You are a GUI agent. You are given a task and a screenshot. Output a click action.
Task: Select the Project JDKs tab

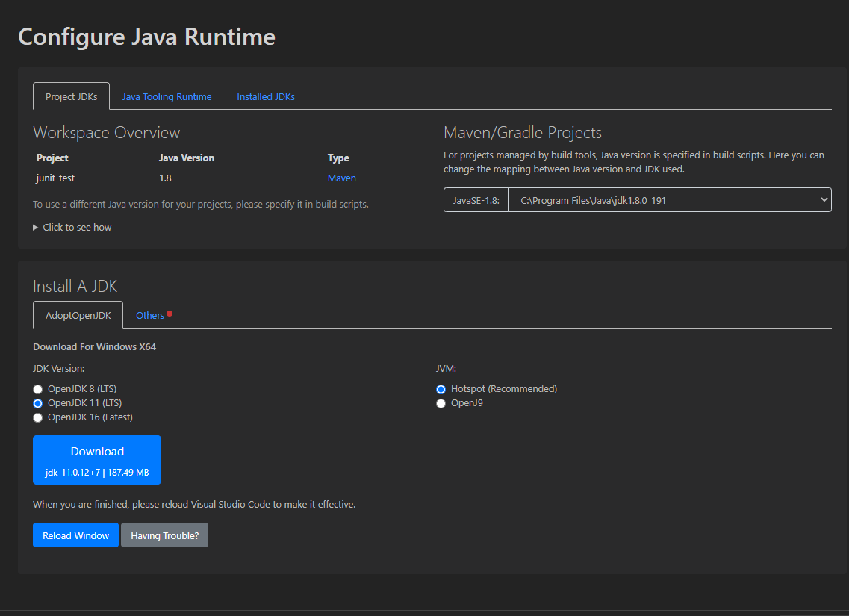pyautogui.click(x=71, y=96)
